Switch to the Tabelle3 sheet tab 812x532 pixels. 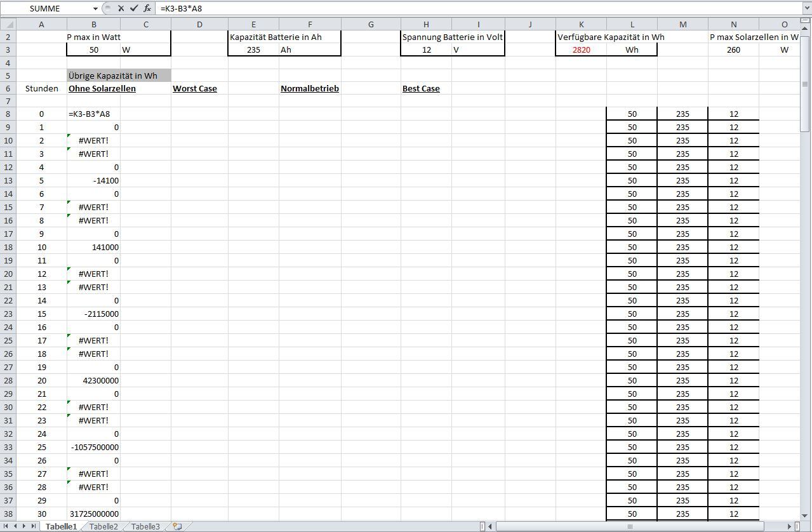pos(145,526)
